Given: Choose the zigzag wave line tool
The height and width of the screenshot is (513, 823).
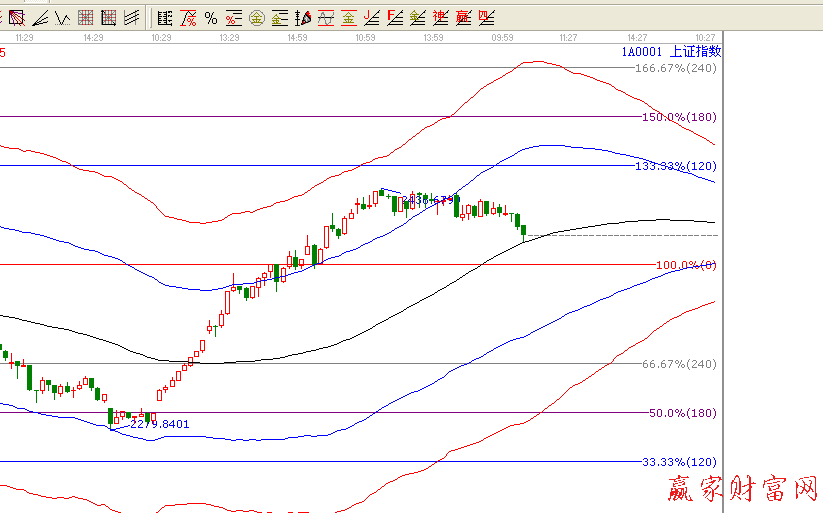Looking at the screenshot, I should click(62, 17).
